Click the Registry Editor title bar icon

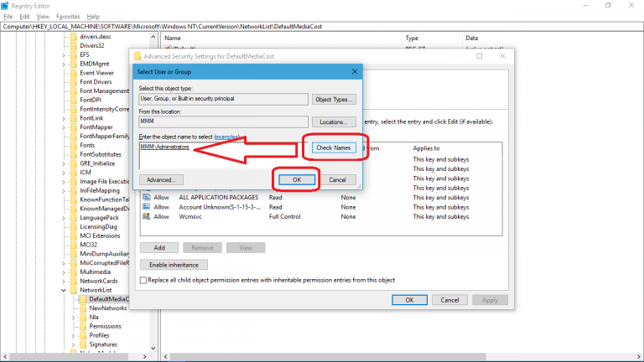[x=6, y=5]
